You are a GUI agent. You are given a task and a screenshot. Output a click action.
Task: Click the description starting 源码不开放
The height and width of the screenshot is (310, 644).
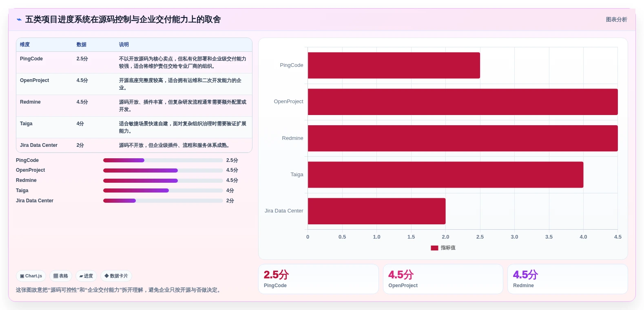(x=175, y=145)
